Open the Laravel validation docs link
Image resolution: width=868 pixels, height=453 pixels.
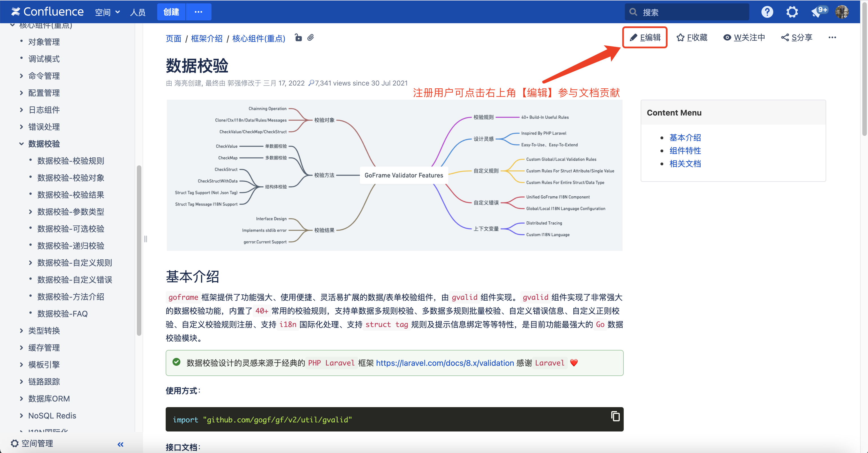coord(445,363)
